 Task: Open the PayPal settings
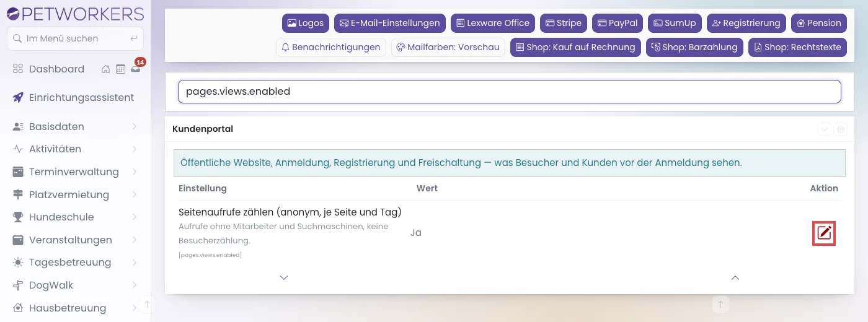(x=618, y=23)
